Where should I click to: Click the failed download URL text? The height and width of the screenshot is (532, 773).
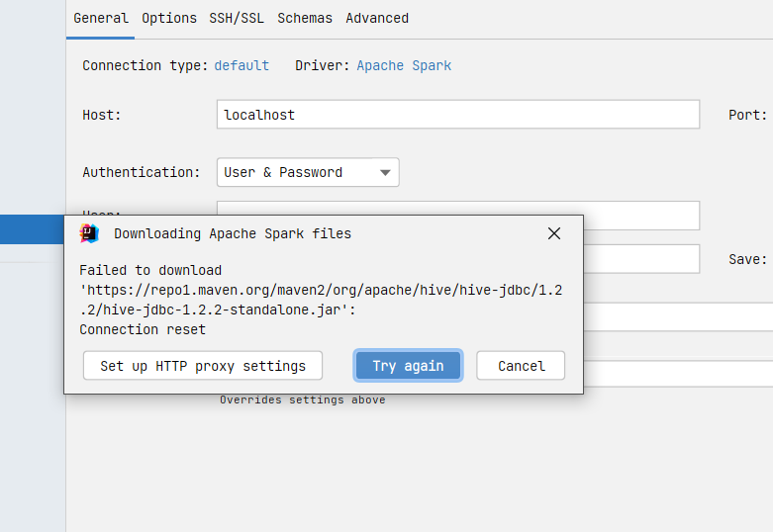coord(321,300)
